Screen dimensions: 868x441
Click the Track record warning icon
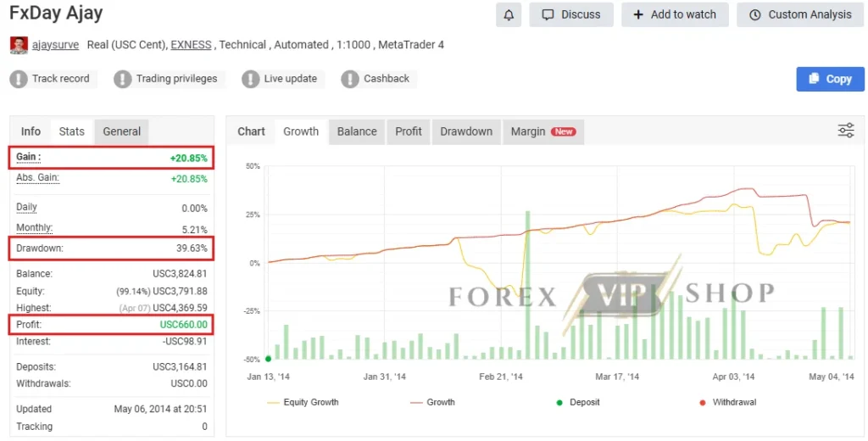tap(19, 79)
